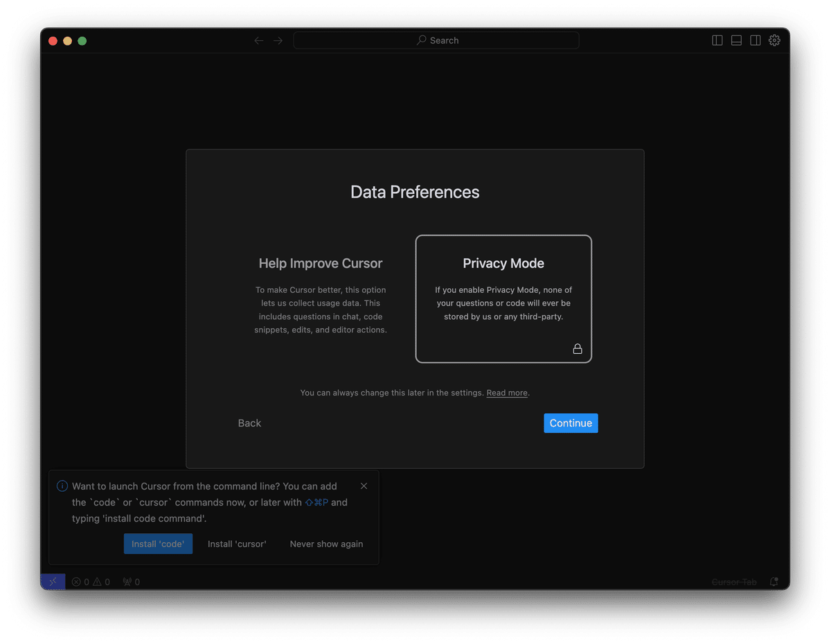Show errors count in status bar
831x644 pixels.
click(x=80, y=582)
